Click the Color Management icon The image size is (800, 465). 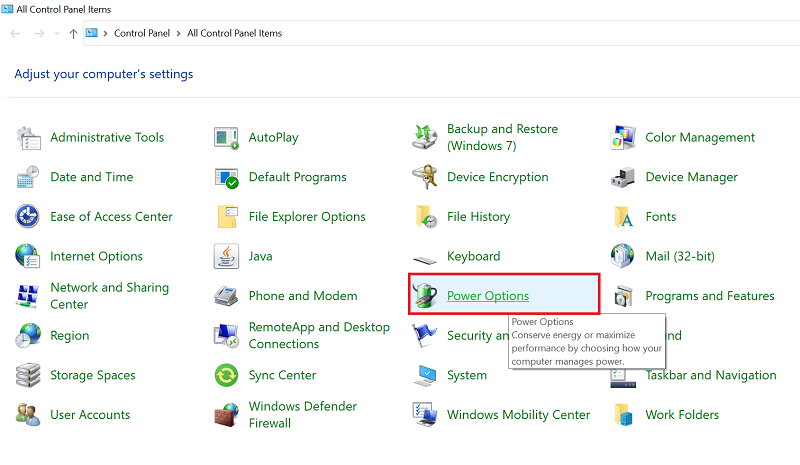623,138
